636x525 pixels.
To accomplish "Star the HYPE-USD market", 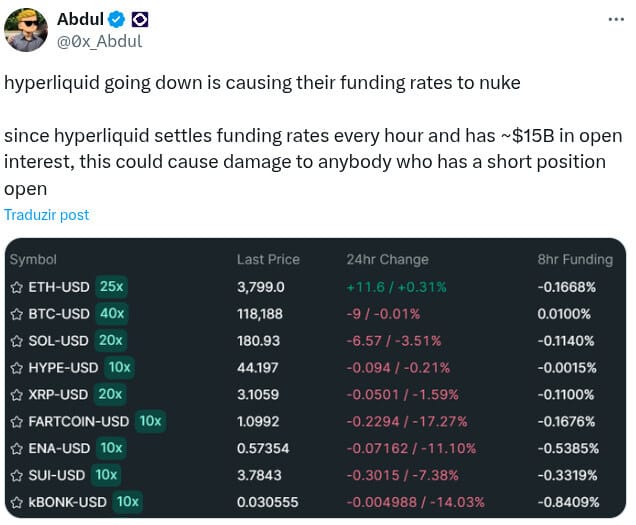I will [x=16, y=368].
